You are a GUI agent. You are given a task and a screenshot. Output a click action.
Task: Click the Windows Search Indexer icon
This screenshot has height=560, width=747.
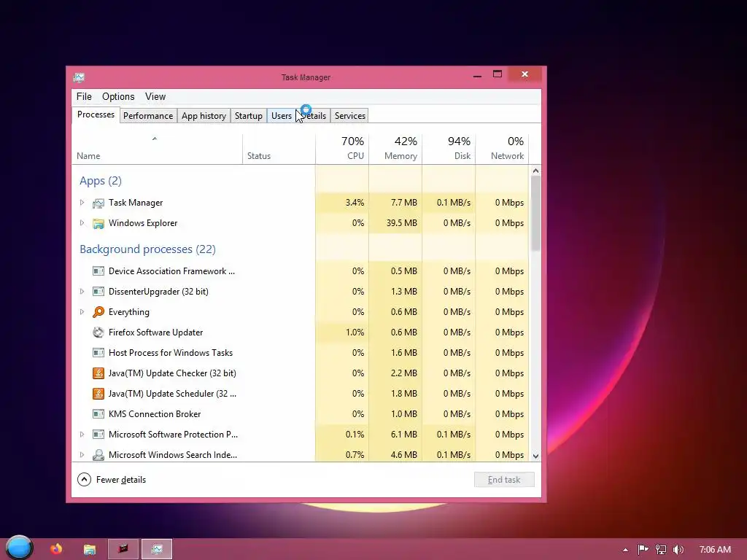pos(98,455)
